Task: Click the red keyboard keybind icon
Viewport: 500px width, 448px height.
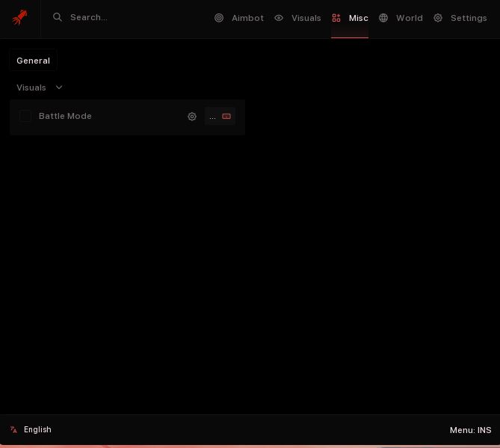Action: tap(226, 117)
